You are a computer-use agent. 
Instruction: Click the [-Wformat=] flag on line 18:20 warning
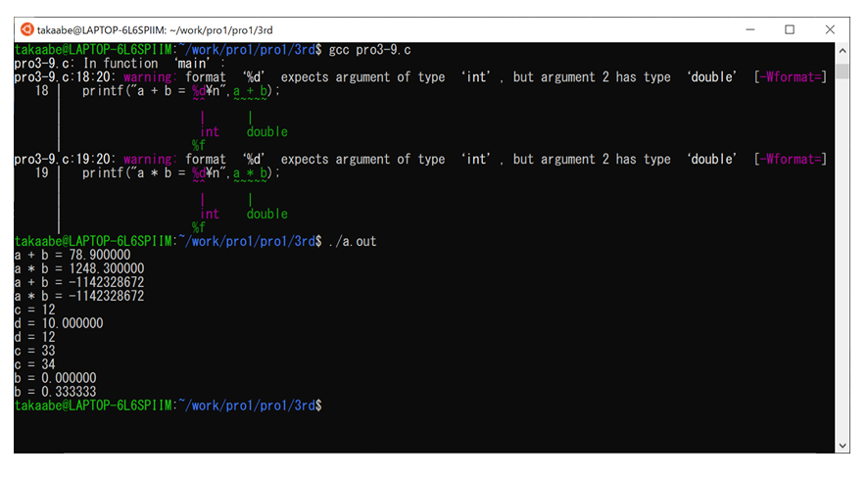point(791,77)
